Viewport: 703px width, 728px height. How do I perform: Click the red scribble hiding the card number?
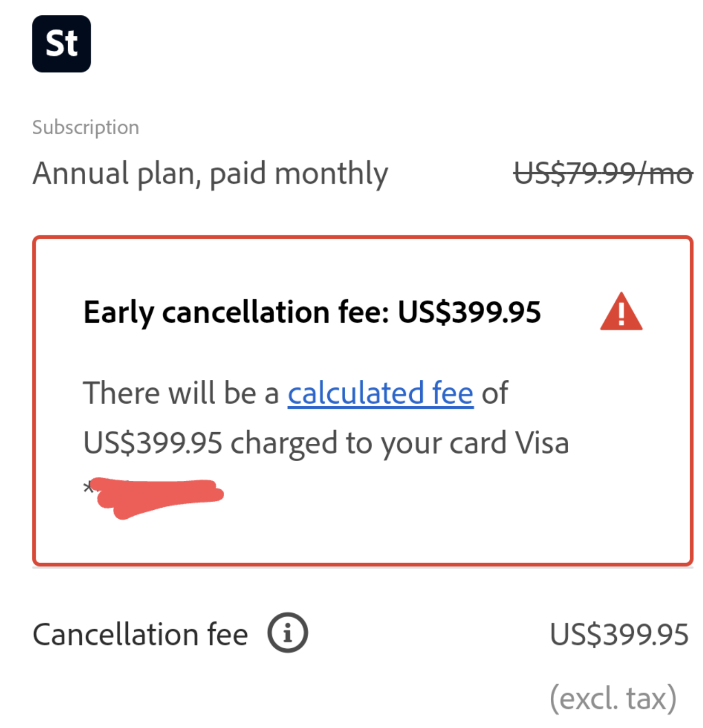click(x=159, y=497)
